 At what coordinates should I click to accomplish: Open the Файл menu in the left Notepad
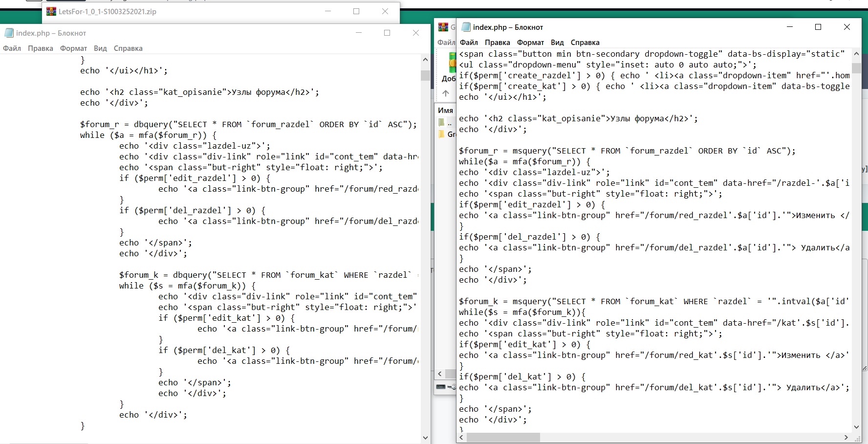(12, 48)
